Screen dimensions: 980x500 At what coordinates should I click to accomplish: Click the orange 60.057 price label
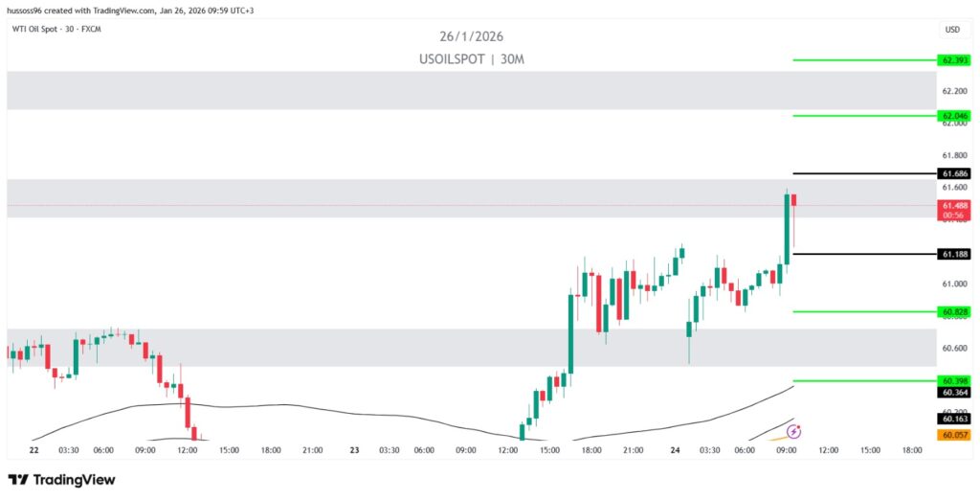(x=954, y=434)
